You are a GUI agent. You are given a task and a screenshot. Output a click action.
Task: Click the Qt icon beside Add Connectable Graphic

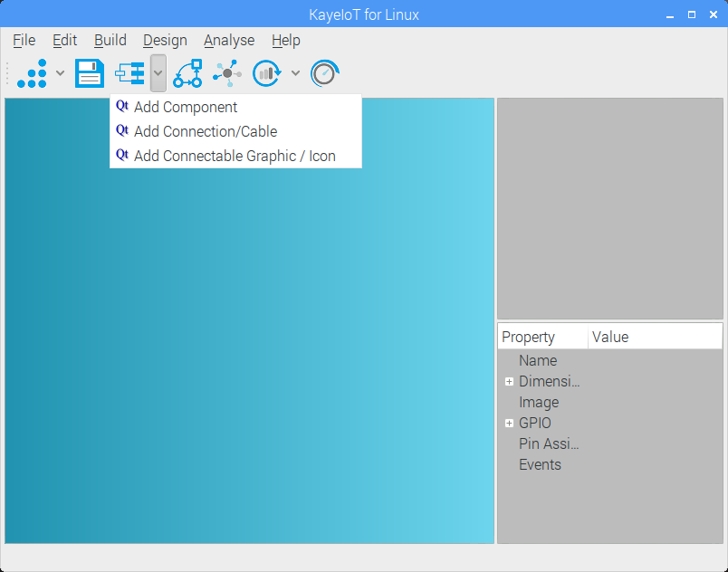122,155
